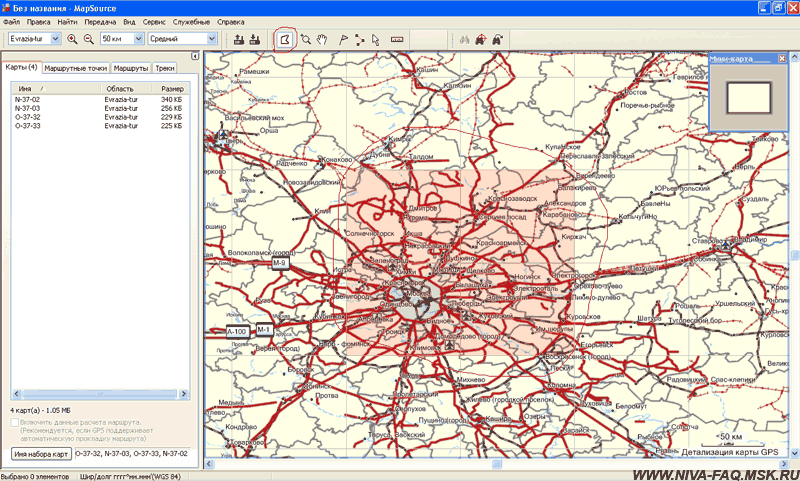Sort map list by Имя column
This screenshot has height=481, width=800.
coord(56,89)
